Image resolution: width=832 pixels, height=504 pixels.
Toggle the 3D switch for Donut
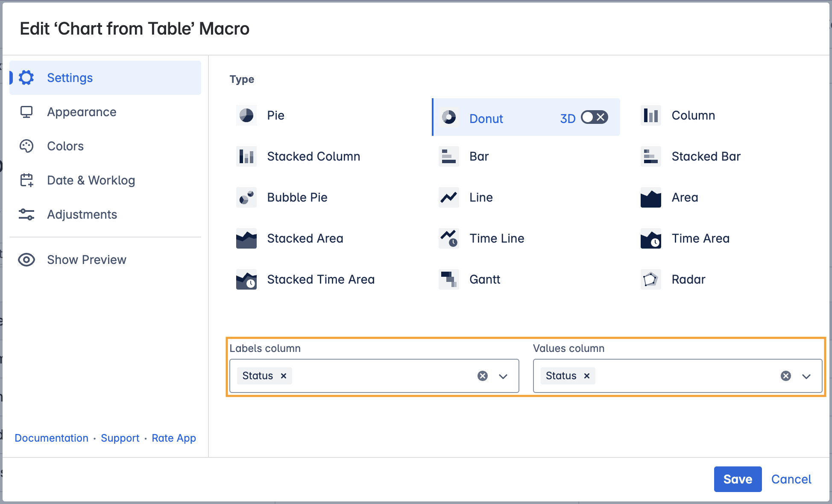point(594,117)
